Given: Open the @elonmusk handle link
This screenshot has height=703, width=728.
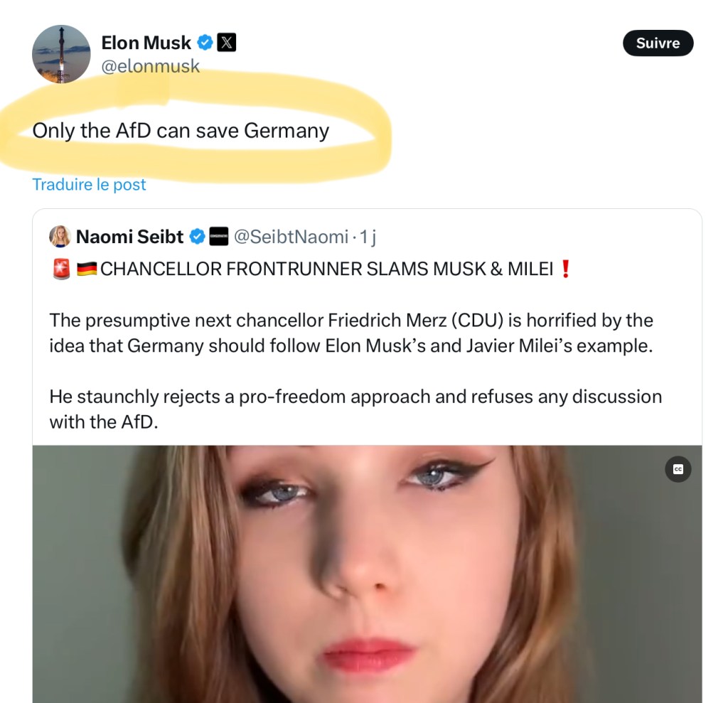Looking at the screenshot, I should pyautogui.click(x=150, y=66).
